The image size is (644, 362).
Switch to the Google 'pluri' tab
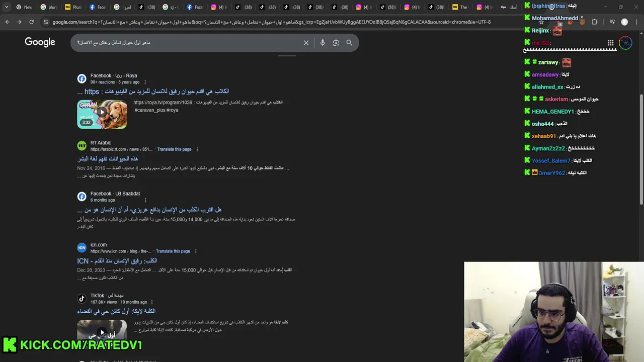49,7
